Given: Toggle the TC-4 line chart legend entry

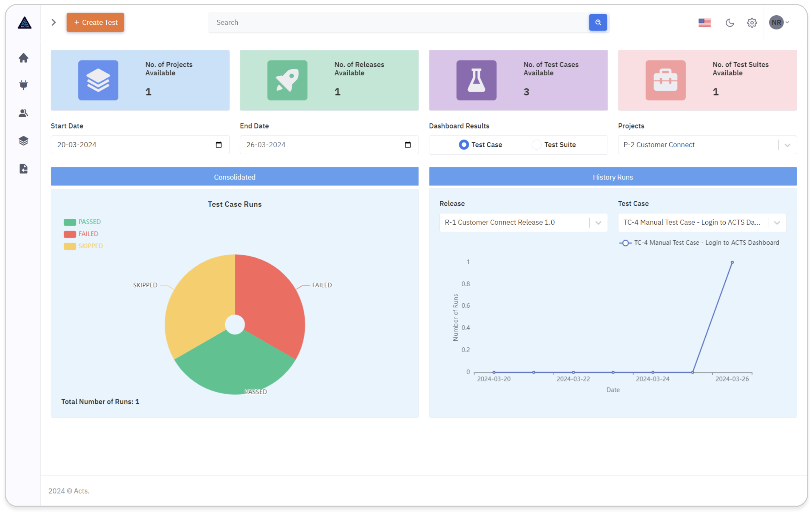Looking at the screenshot, I should click(x=699, y=243).
